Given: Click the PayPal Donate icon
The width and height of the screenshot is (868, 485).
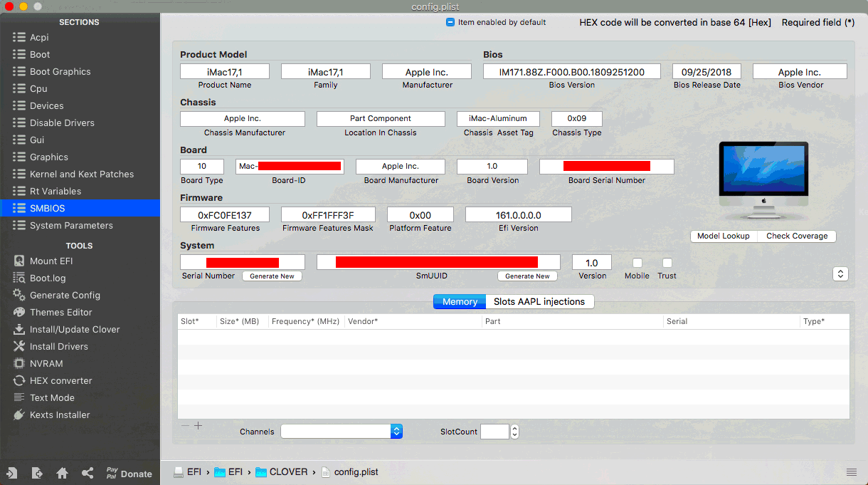Looking at the screenshot, I should pos(129,472).
